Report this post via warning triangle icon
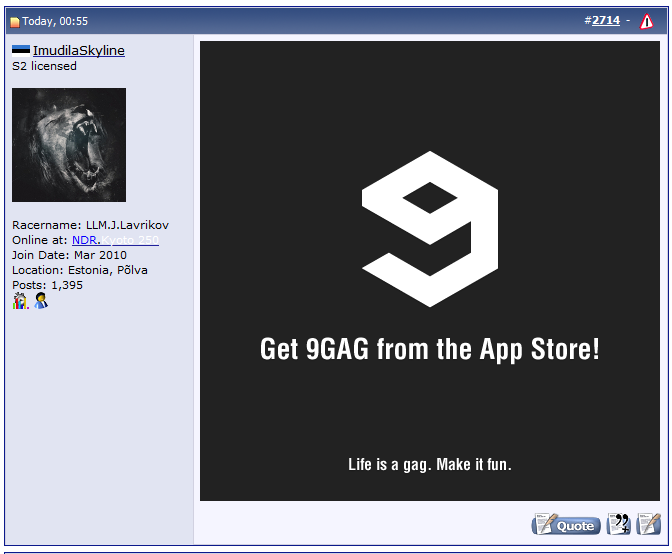 point(646,21)
